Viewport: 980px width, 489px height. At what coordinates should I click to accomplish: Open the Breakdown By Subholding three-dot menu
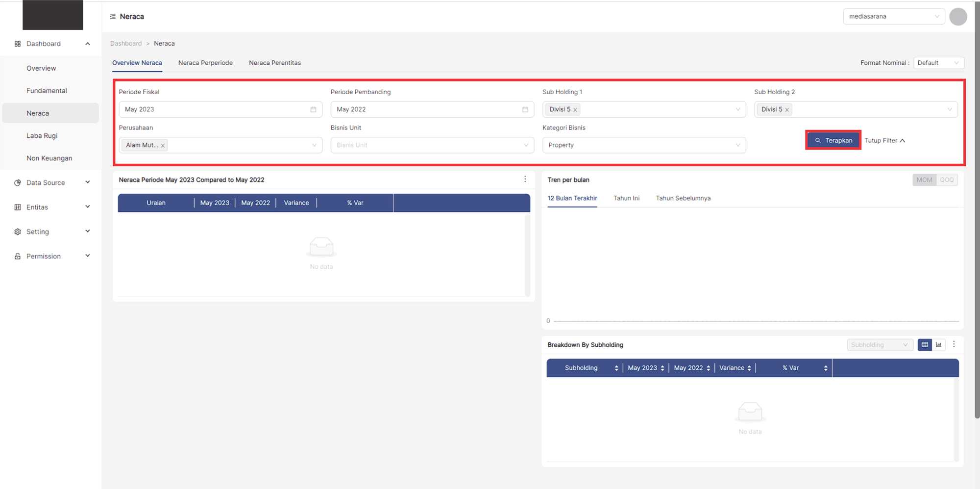[x=954, y=344]
